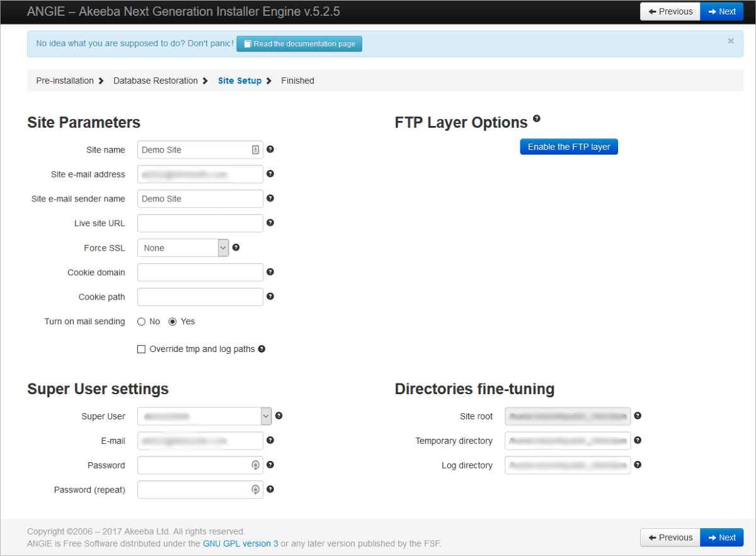Click help icon beside Site root field
The width and height of the screenshot is (756, 556).
click(638, 416)
